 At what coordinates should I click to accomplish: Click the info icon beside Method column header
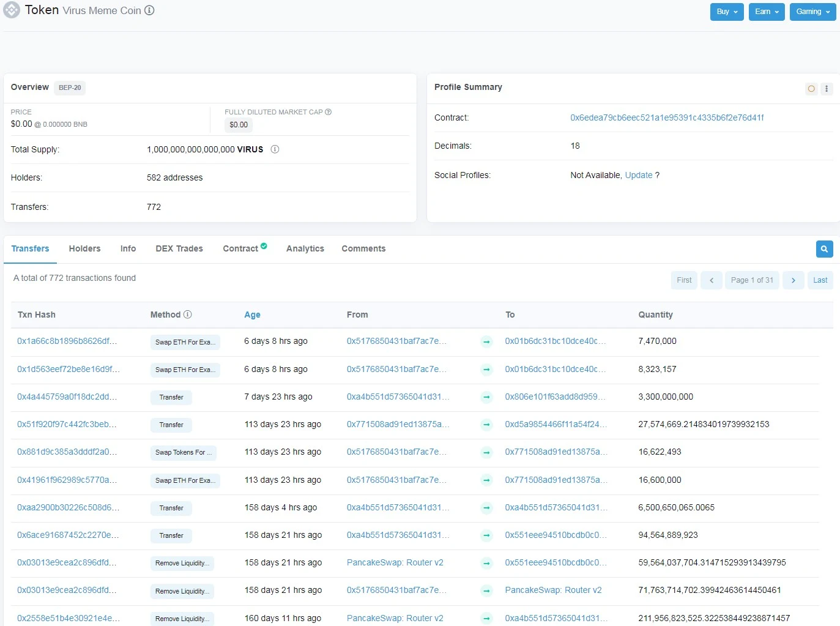(188, 315)
